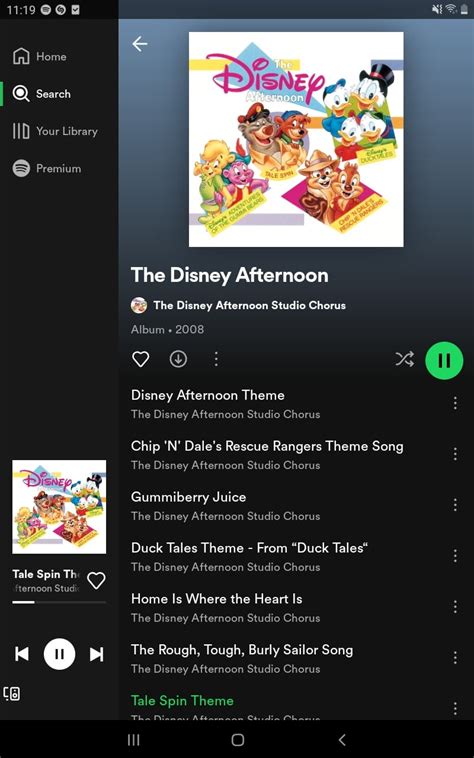The image size is (474, 758).
Task: Open album options three-dot menu
Action: coord(216,359)
